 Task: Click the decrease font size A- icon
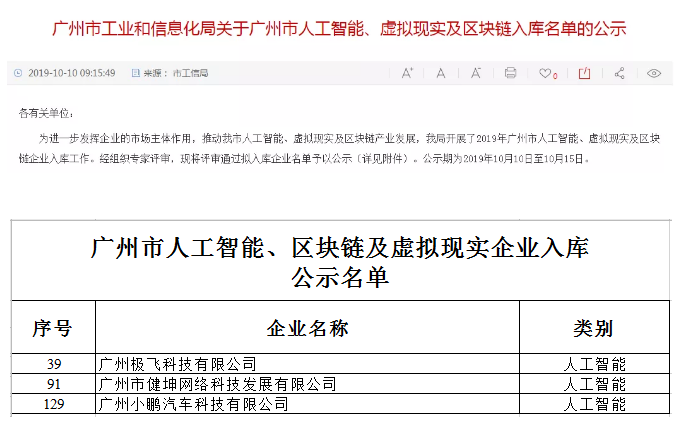pos(476,73)
